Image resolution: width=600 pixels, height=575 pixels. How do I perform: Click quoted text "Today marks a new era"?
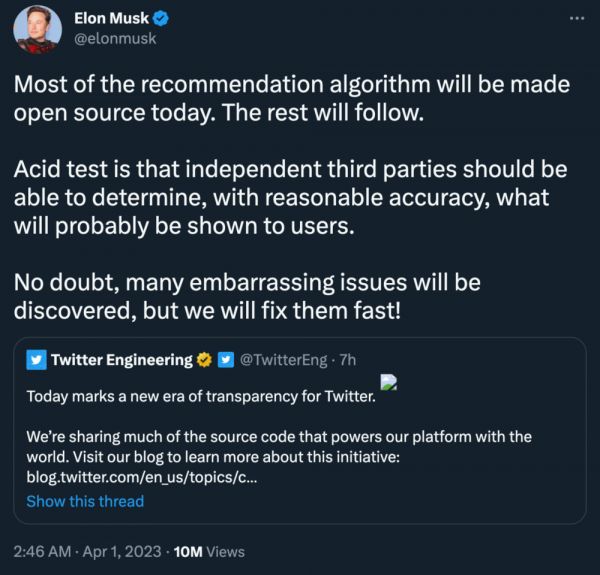point(200,396)
